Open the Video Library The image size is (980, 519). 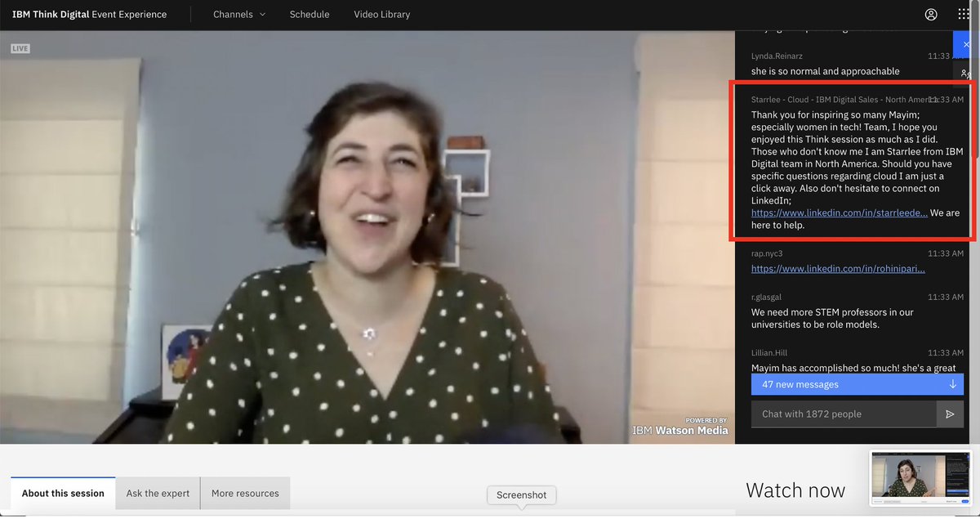382,15
